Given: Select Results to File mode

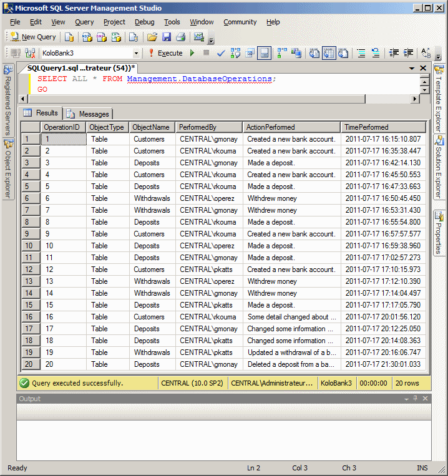Looking at the screenshot, I should point(343,53).
